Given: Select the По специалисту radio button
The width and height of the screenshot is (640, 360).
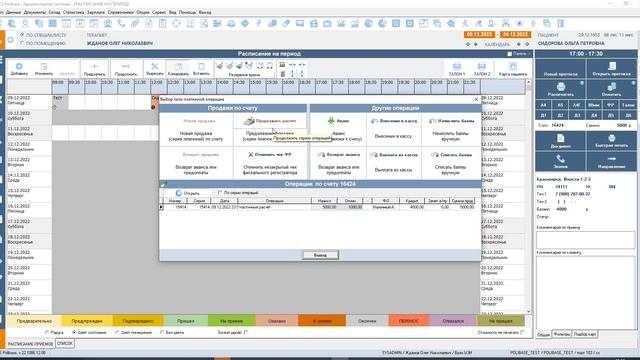Looking at the screenshot, I should coord(22,35).
